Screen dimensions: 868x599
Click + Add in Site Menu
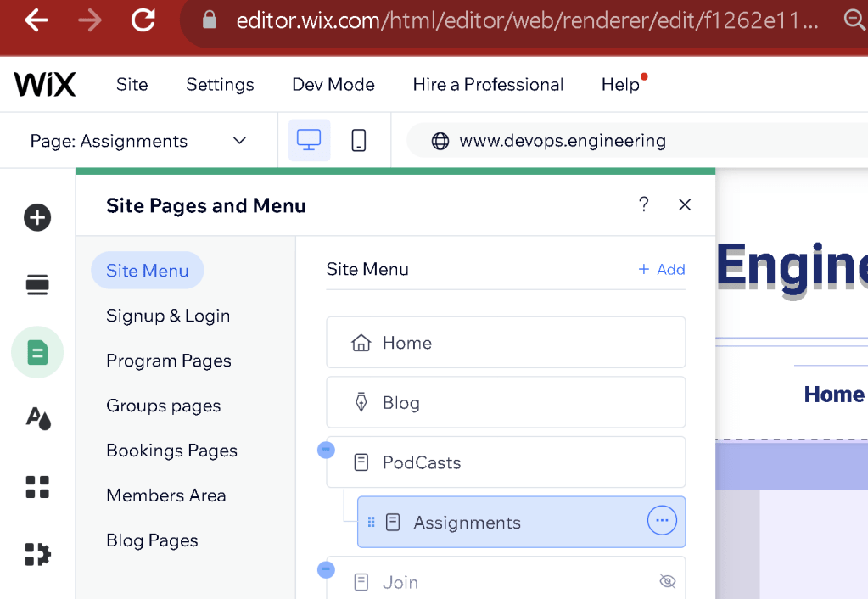662,269
